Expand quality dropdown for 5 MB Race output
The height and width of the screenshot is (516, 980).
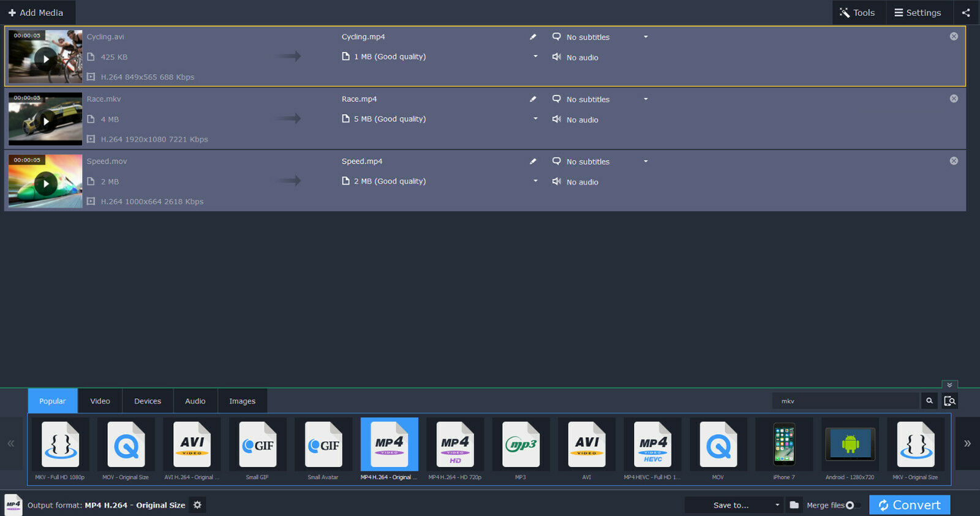pyautogui.click(x=535, y=118)
